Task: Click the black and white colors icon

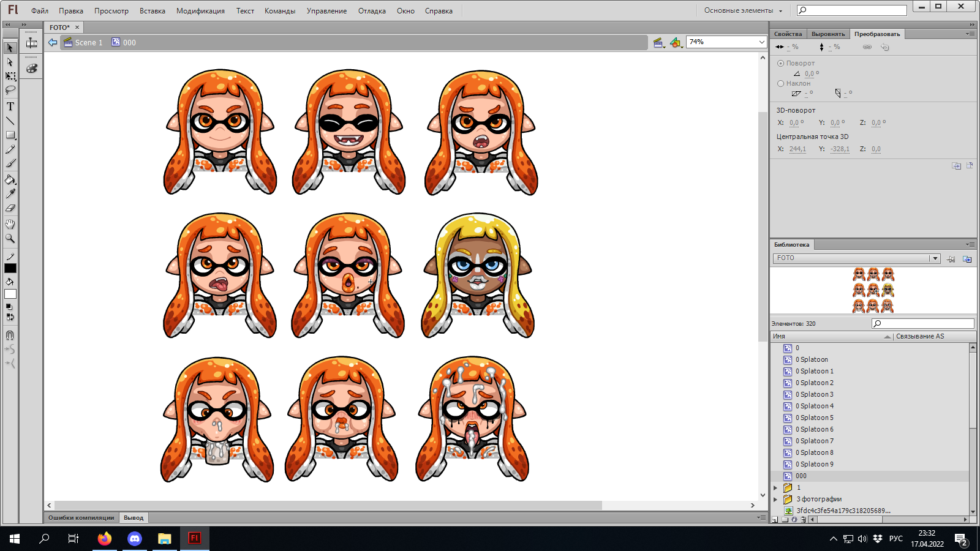Action: click(9, 306)
